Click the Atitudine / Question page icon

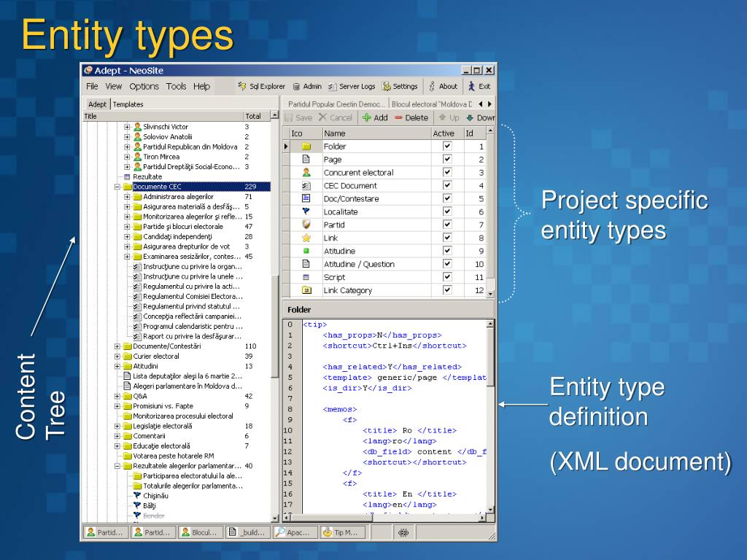click(306, 264)
